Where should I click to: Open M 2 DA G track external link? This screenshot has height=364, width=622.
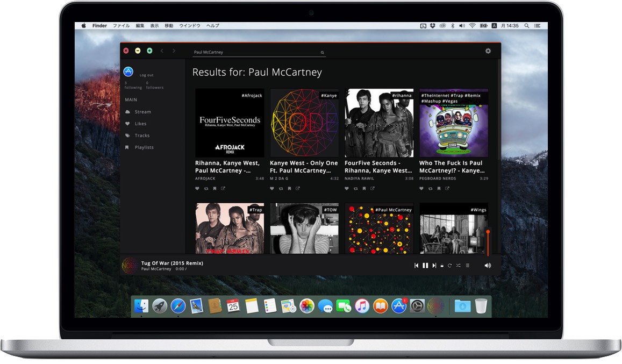297,189
